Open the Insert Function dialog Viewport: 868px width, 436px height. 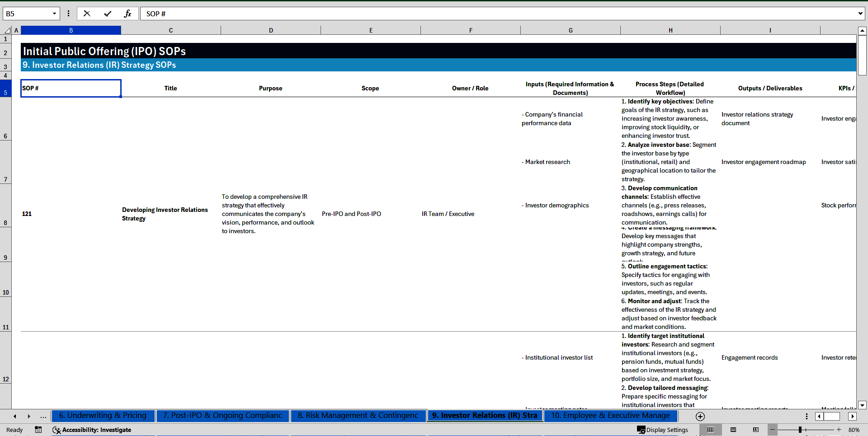(127, 14)
